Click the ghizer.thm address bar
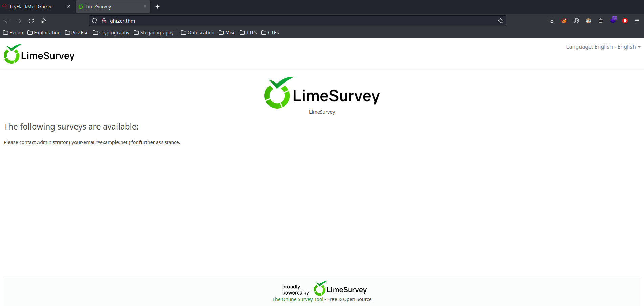Screen dimensions: 644x306 [x=298, y=21]
